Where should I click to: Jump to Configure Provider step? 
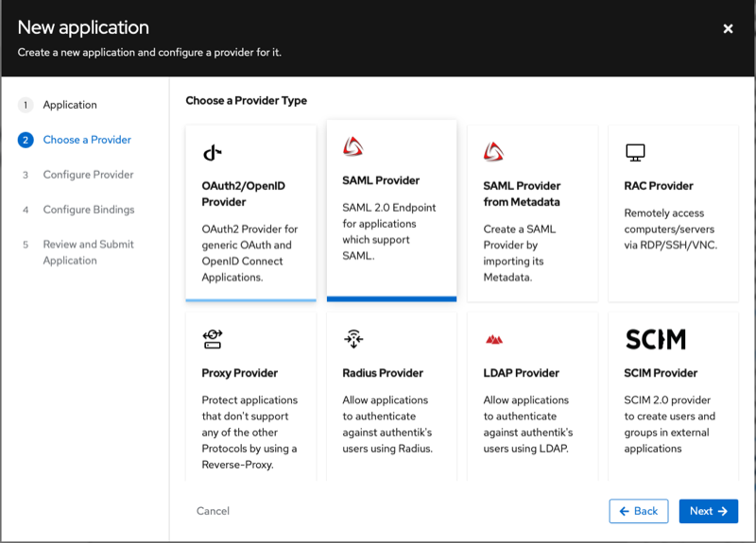(88, 175)
